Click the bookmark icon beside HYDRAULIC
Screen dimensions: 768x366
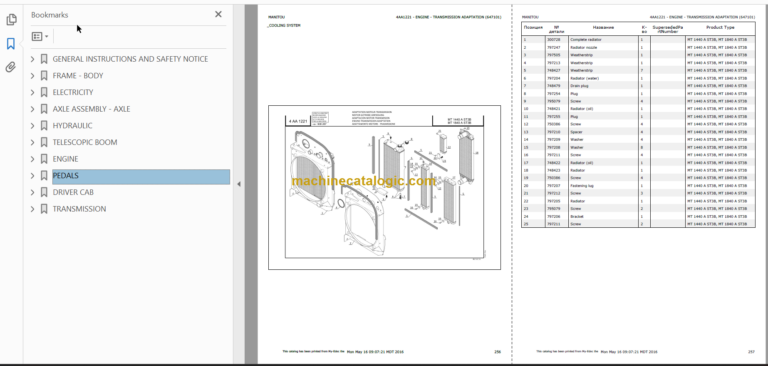tap(44, 126)
